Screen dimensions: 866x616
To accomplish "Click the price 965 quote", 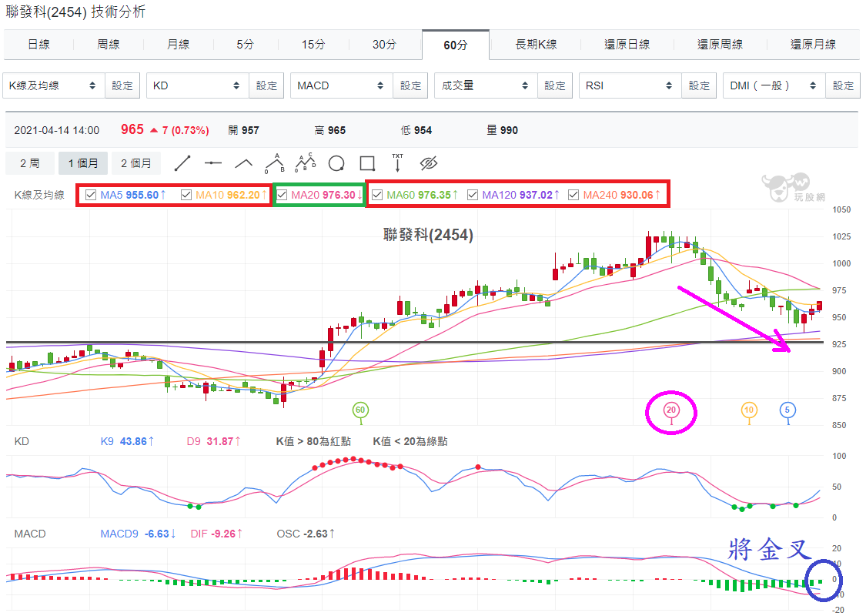I will point(132,130).
